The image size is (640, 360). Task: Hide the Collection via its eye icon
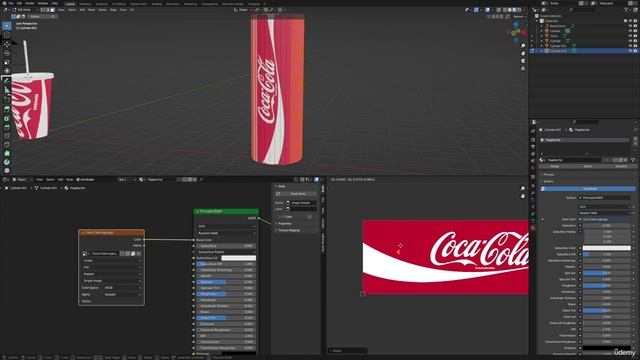(631, 21)
